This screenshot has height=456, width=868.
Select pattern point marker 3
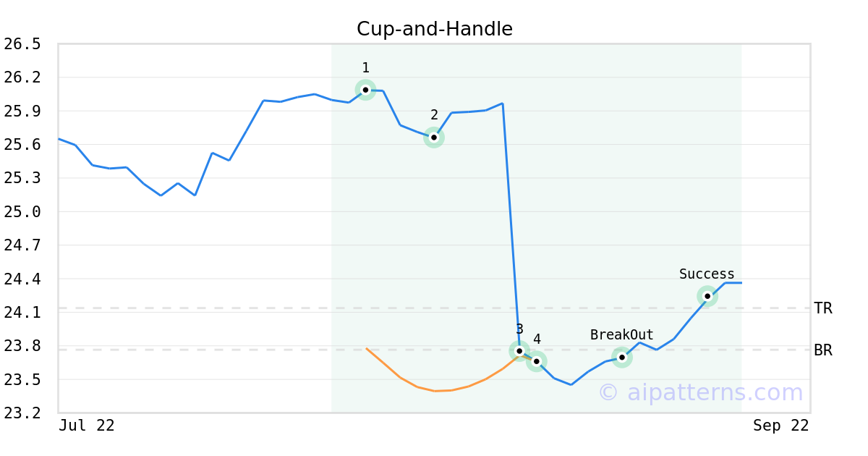[x=519, y=350]
